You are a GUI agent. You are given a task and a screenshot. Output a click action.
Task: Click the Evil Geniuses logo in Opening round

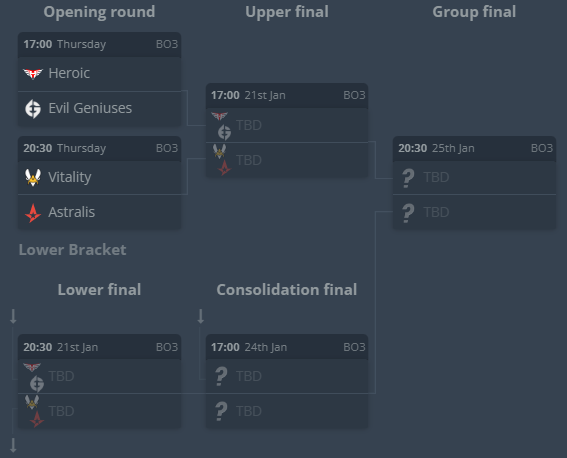coord(33,108)
